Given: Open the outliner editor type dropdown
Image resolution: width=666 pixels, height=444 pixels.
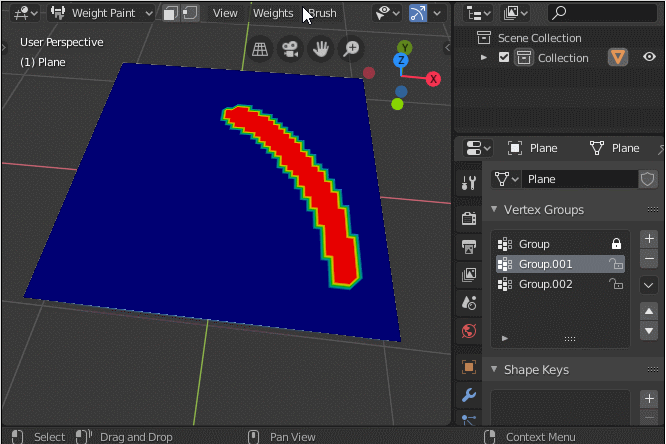Looking at the screenshot, I should click(x=477, y=14).
